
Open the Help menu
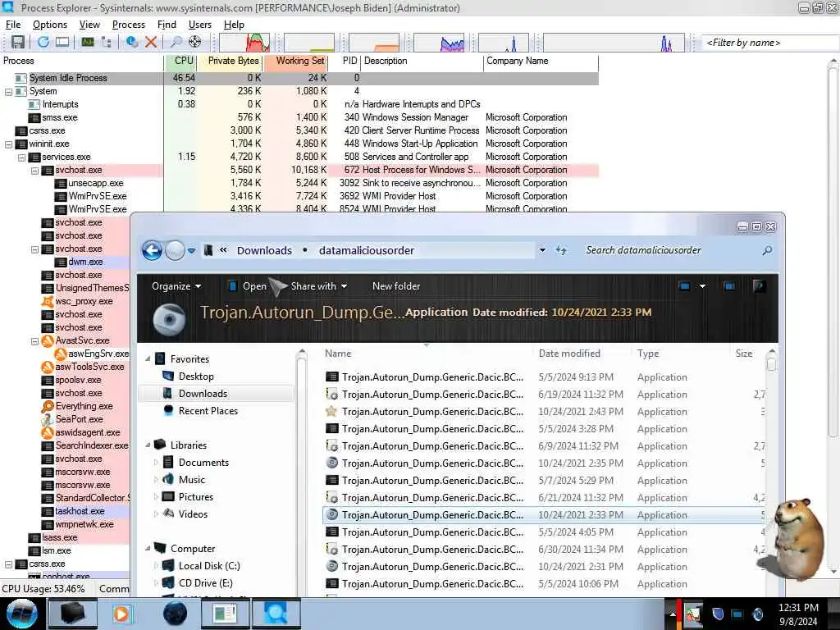(x=234, y=25)
